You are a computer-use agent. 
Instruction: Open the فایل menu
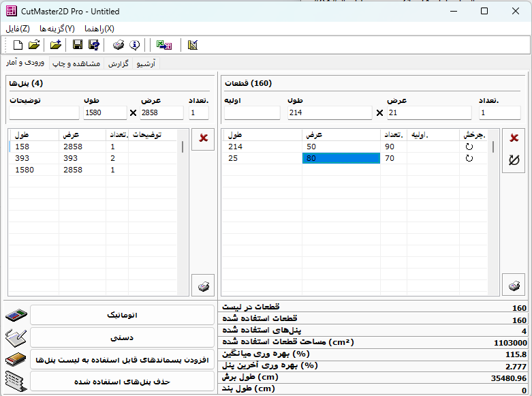(x=18, y=29)
